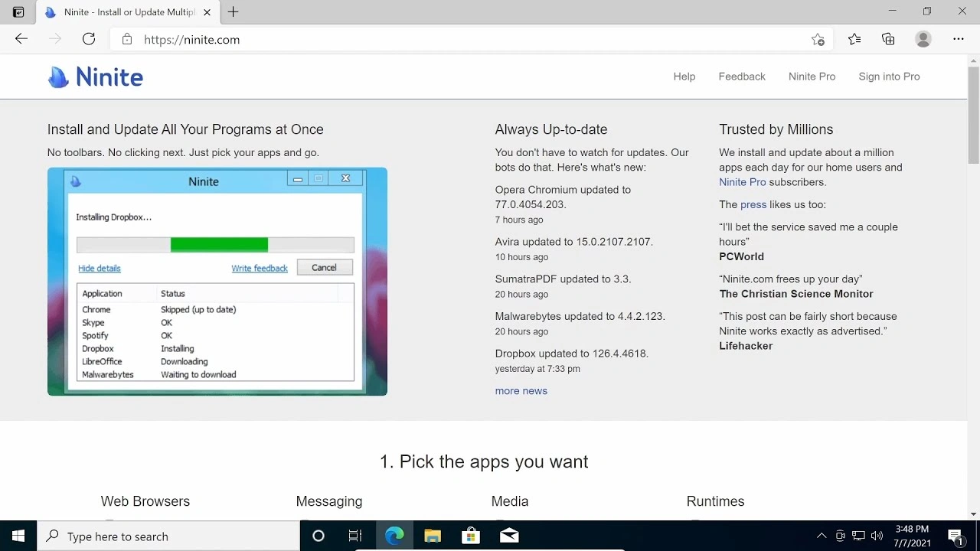Open Cortana from the taskbar
The width and height of the screenshot is (980, 551).
pos(318,536)
